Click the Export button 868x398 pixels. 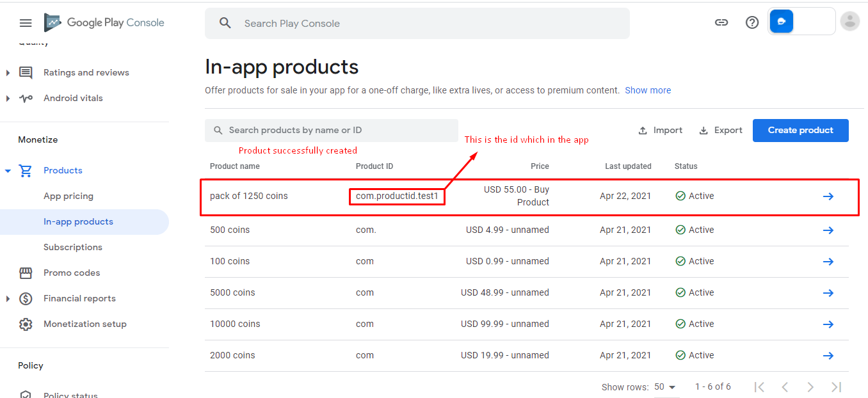[721, 130]
